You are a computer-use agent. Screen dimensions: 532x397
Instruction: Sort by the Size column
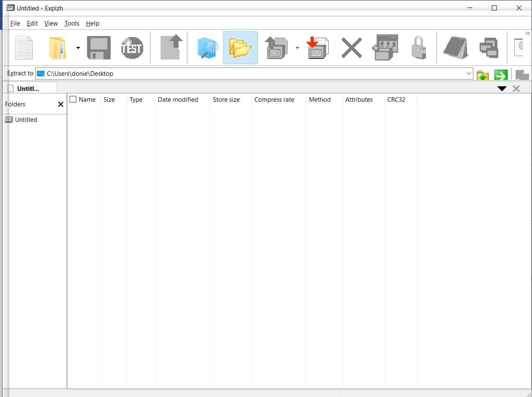109,100
